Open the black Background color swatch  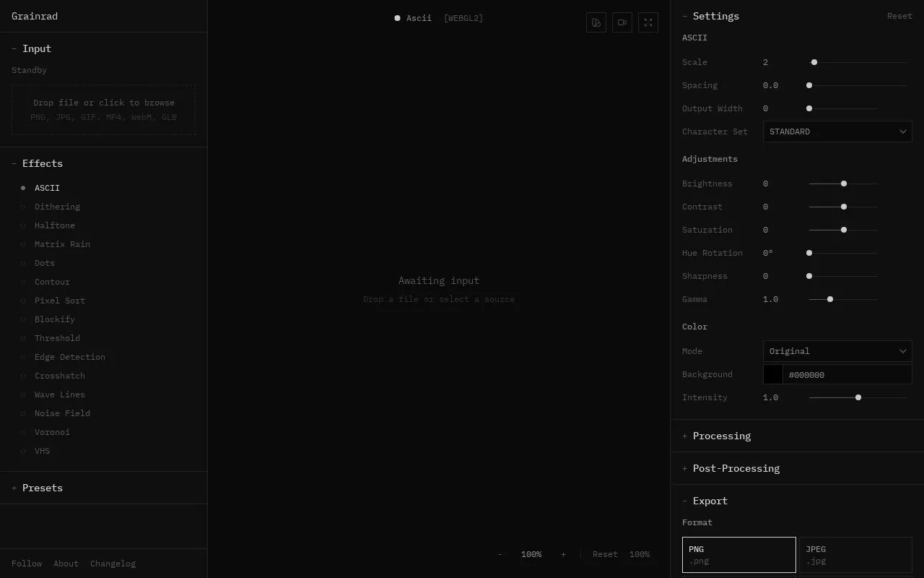click(x=773, y=374)
